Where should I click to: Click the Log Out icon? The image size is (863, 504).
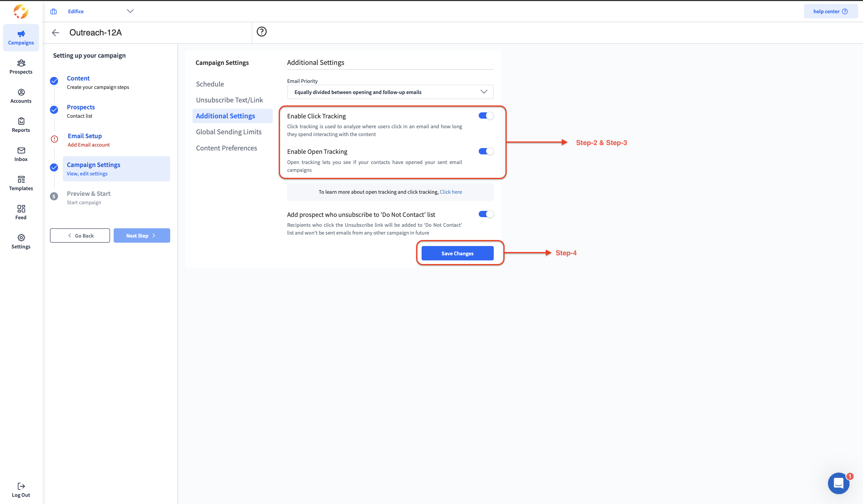[21, 490]
